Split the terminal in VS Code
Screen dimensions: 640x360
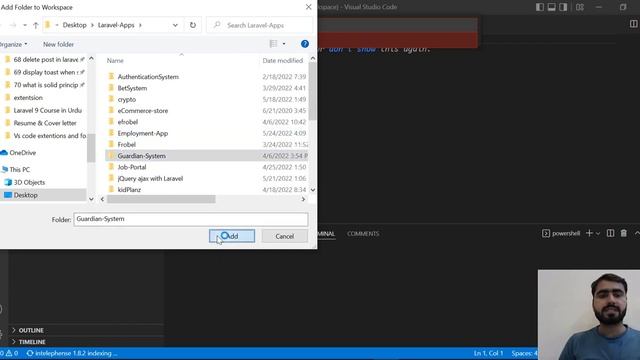click(x=610, y=233)
